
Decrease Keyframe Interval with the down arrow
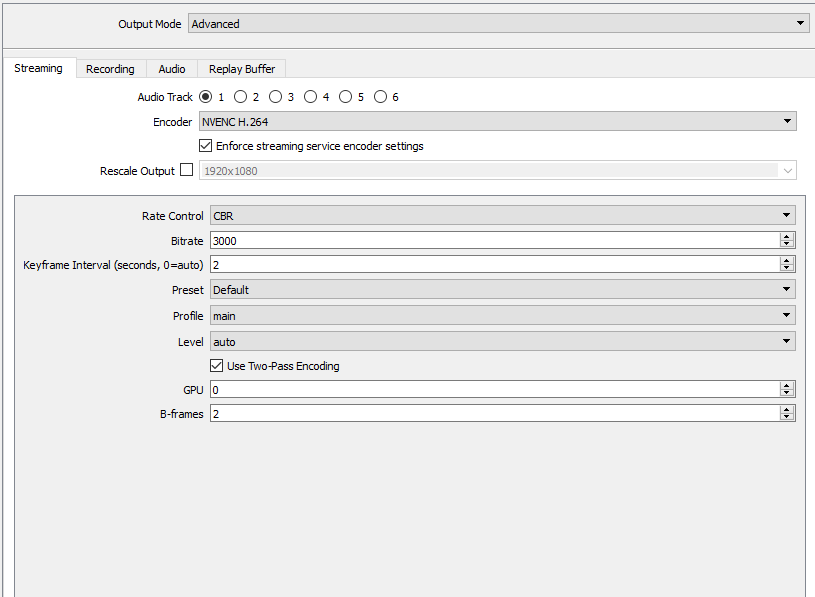(787, 268)
